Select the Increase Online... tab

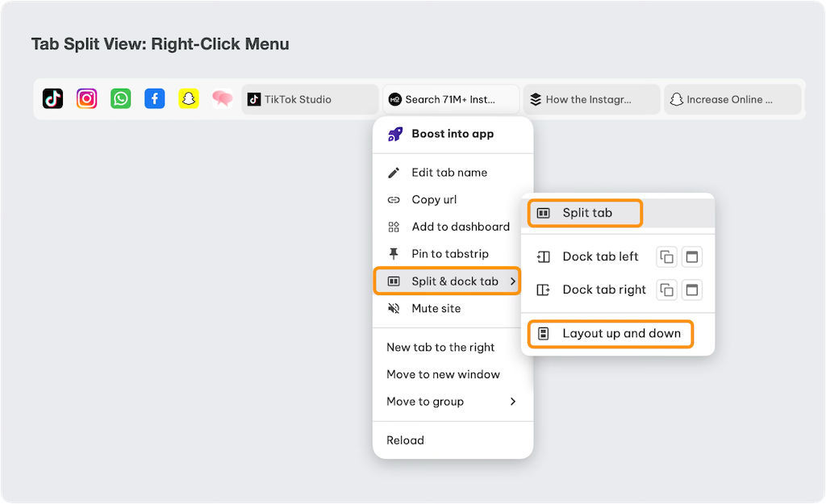(x=732, y=100)
